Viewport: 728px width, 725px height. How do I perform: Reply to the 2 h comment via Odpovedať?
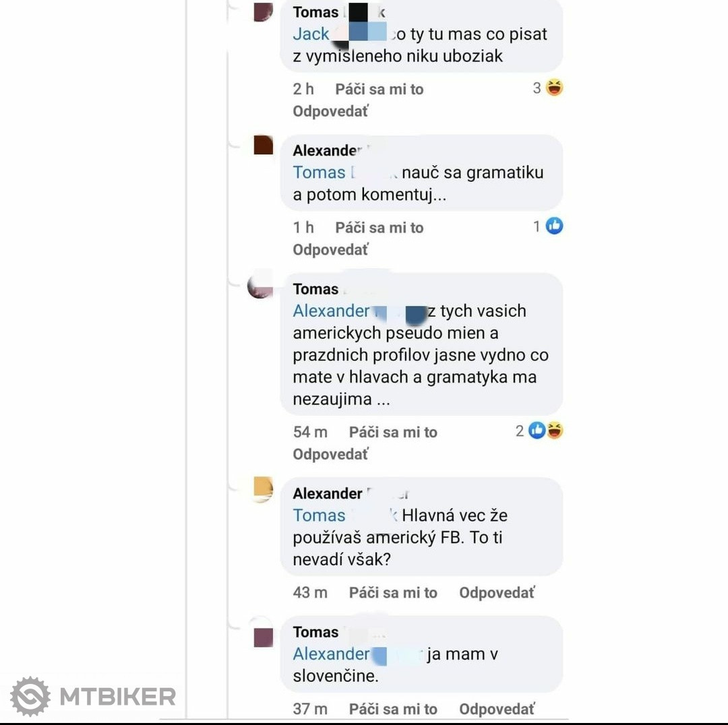pos(330,111)
